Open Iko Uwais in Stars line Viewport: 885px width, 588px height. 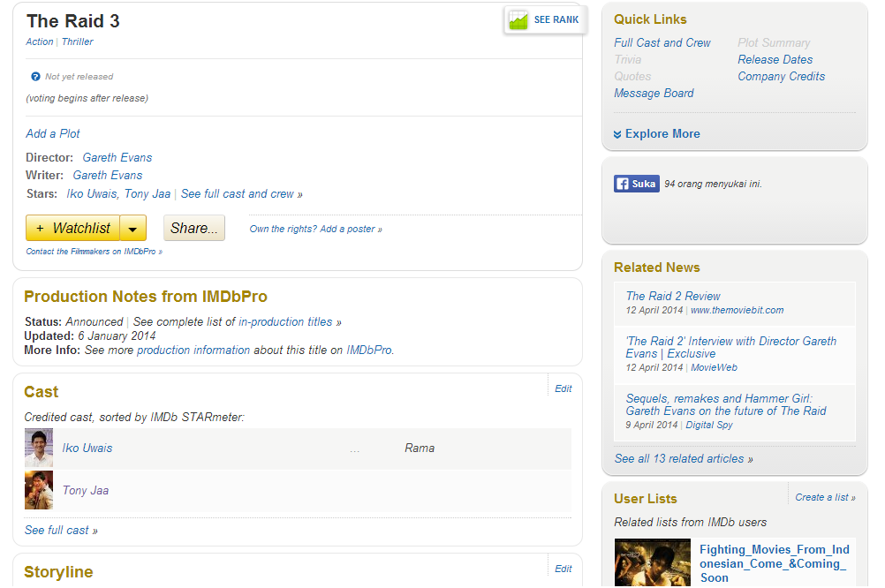92,193
